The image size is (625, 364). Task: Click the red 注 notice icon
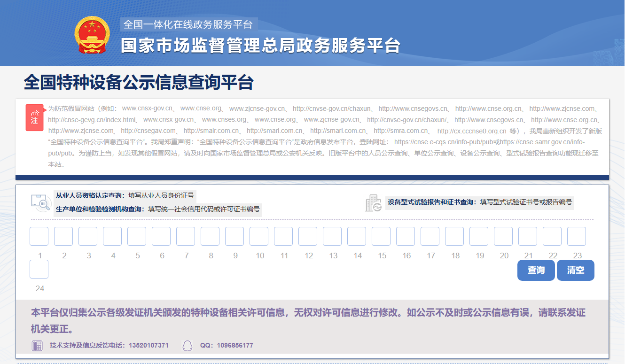point(34,117)
